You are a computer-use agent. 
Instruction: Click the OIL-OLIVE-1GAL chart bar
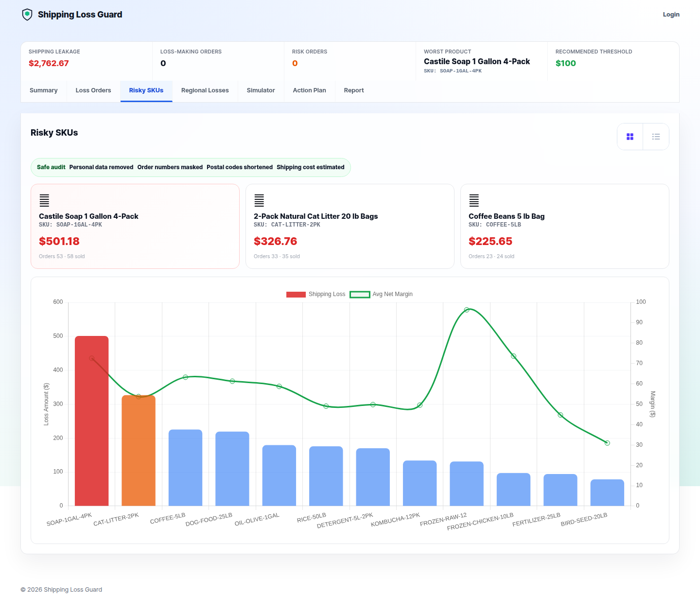tap(279, 475)
